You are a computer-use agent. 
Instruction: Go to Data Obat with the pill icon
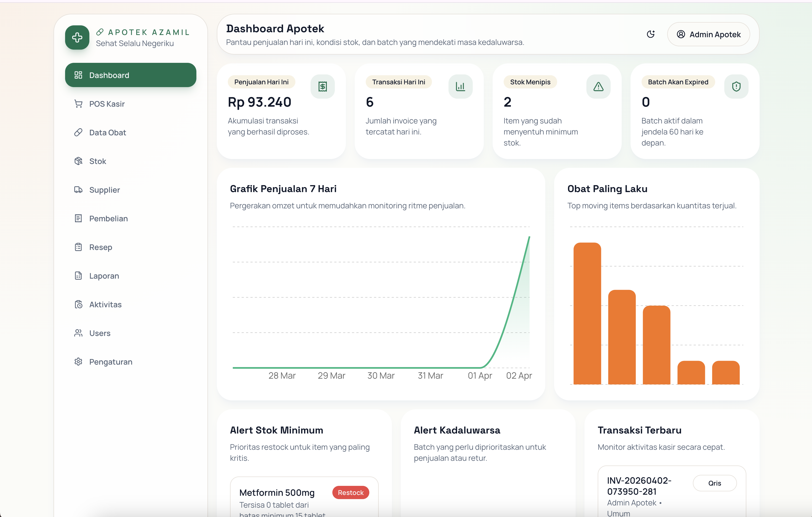pos(107,133)
